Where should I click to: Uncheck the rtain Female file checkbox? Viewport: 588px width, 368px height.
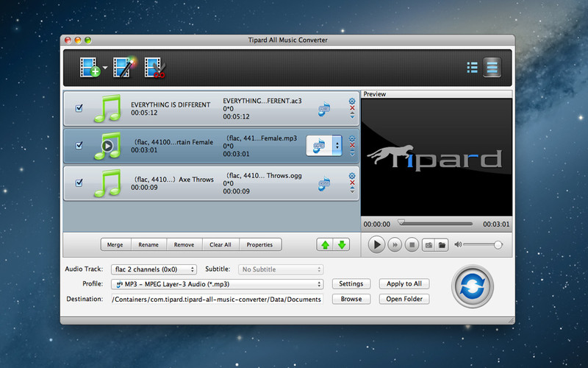(79, 145)
